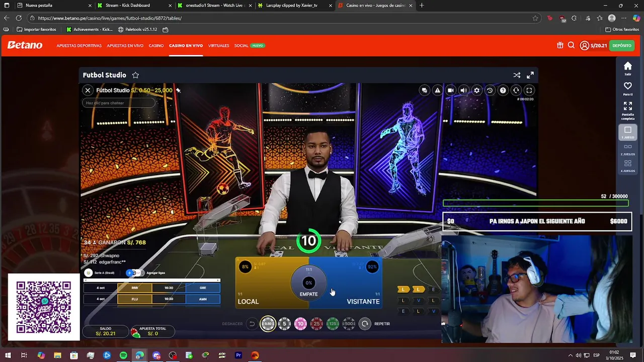644x362 pixels.
Task: Click RBB team cell in match row
Action: click(x=135, y=288)
